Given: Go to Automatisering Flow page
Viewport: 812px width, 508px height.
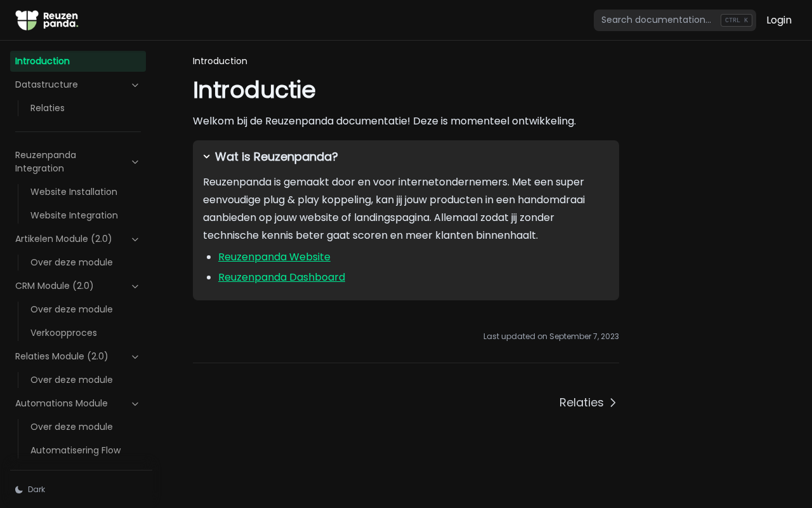Looking at the screenshot, I should pyautogui.click(x=75, y=450).
